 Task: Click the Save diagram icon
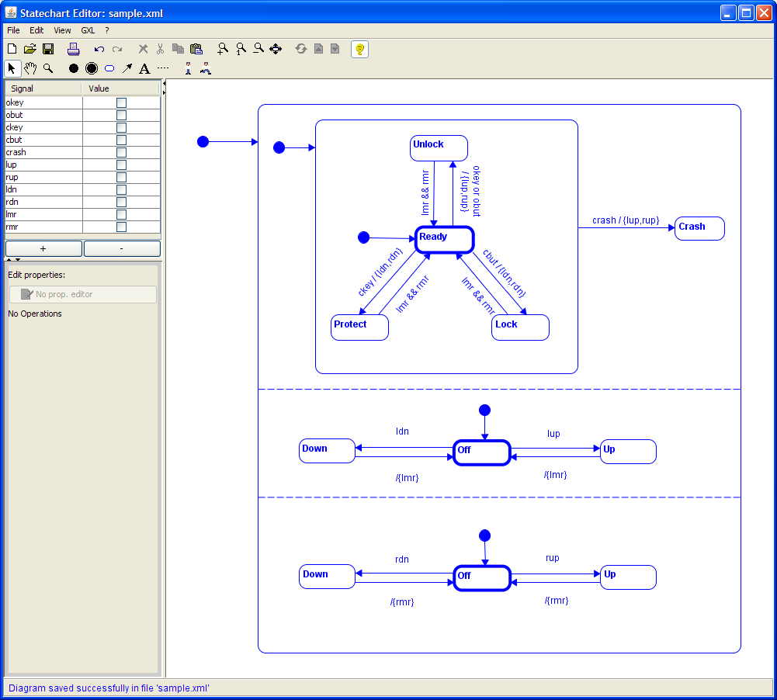(48, 49)
